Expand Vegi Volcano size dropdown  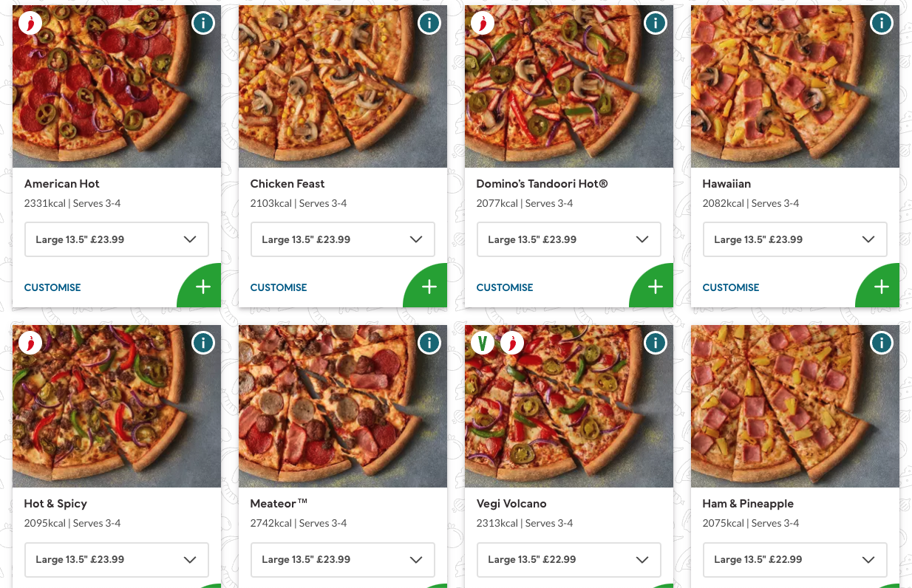pos(568,559)
